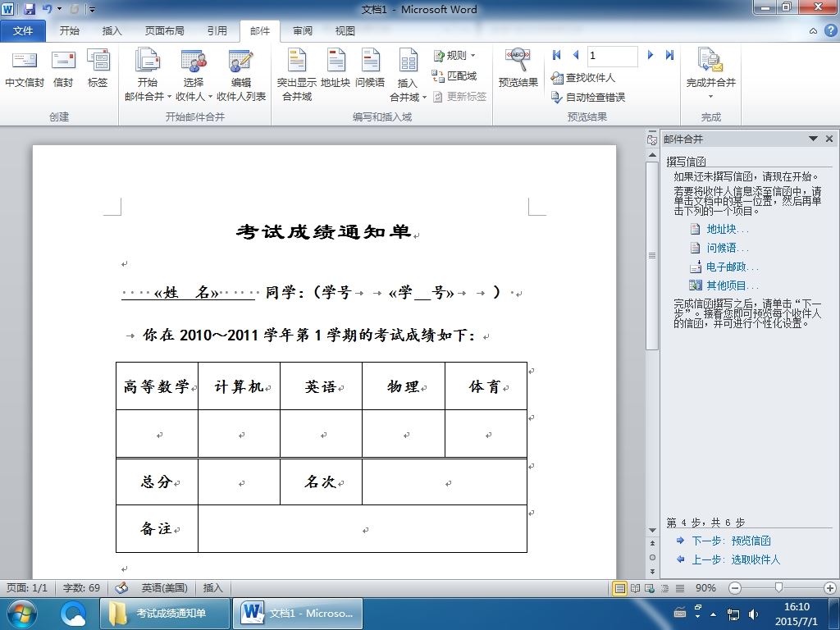Click Greeting Line (问候语...) link in pane
This screenshot has height=630, width=840.
(728, 248)
